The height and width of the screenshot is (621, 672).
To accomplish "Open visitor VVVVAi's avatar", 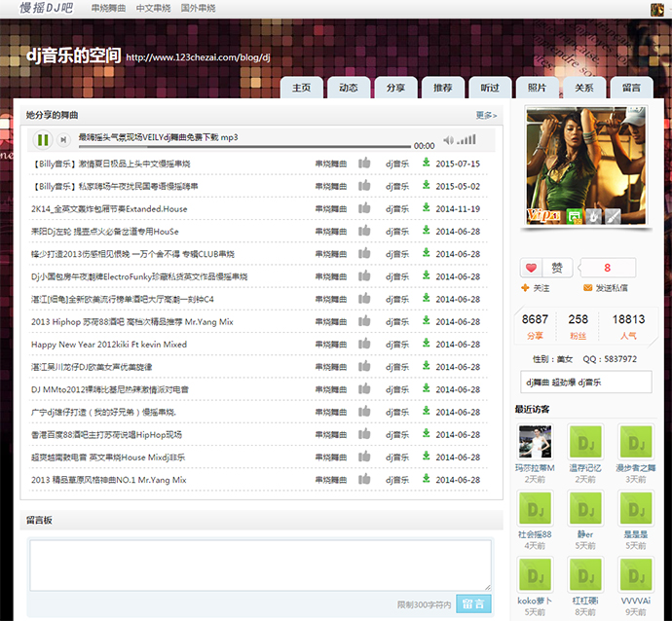I will 636,574.
